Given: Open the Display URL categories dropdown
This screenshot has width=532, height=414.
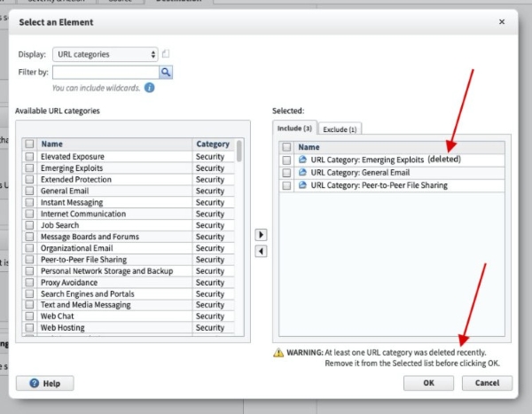Looking at the screenshot, I should pos(105,54).
